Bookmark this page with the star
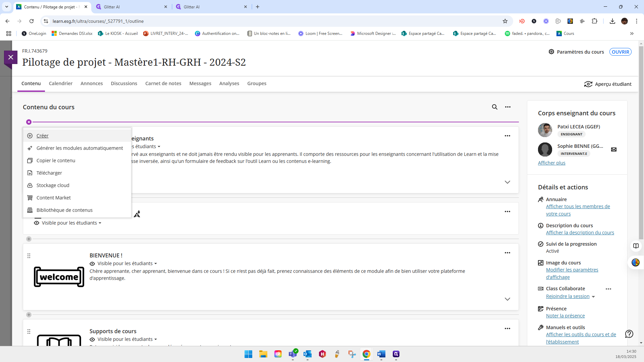644x362 pixels. click(505, 21)
